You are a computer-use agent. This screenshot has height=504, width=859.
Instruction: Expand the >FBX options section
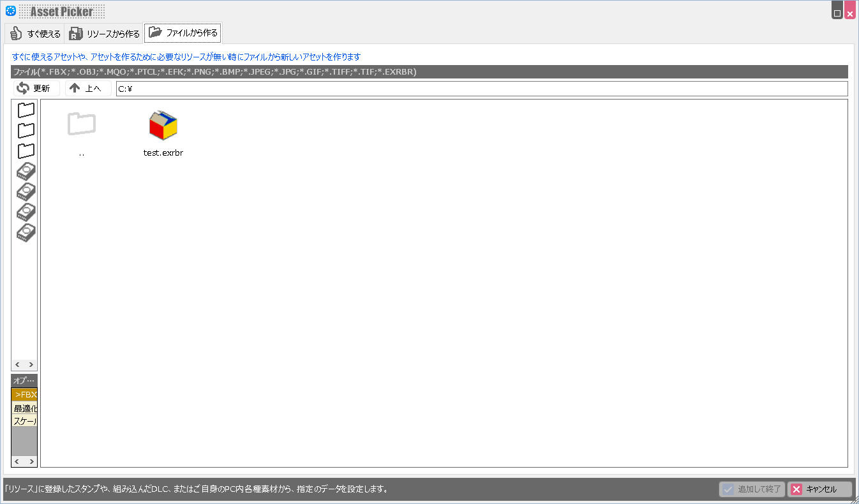point(24,394)
